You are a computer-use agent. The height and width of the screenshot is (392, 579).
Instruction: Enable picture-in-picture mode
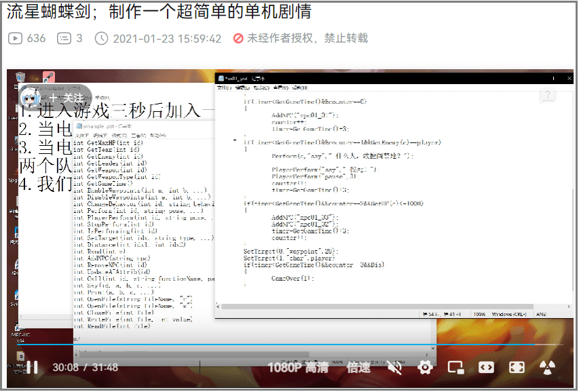[x=456, y=368]
